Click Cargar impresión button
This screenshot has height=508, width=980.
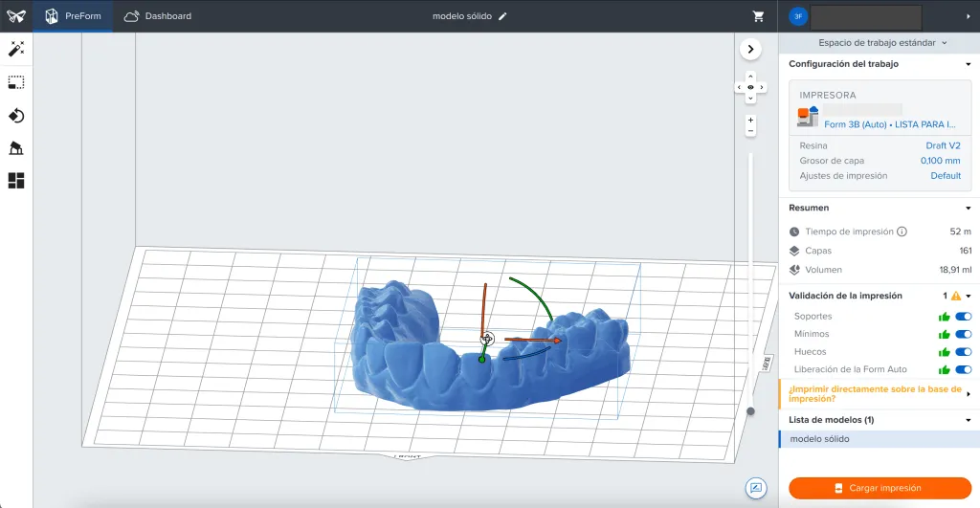click(880, 488)
